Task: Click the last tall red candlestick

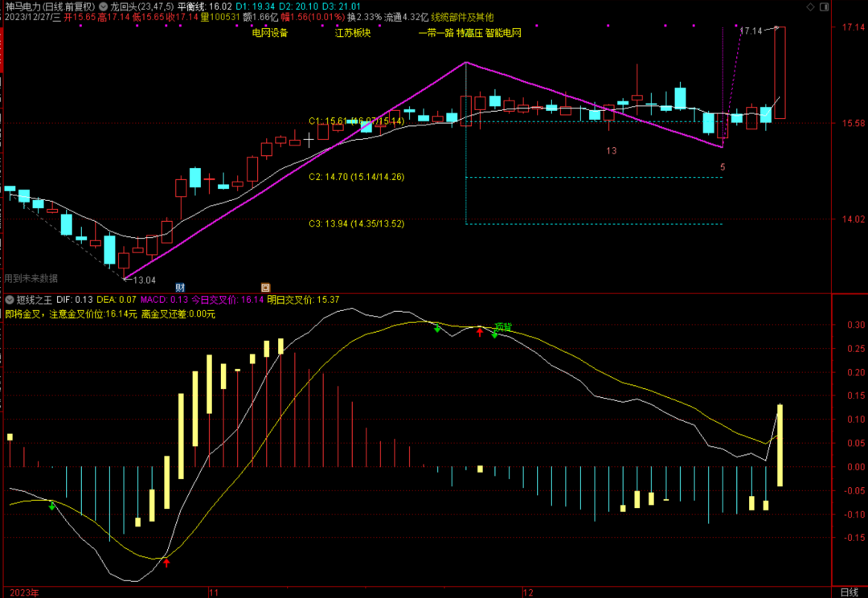Action: click(x=780, y=72)
